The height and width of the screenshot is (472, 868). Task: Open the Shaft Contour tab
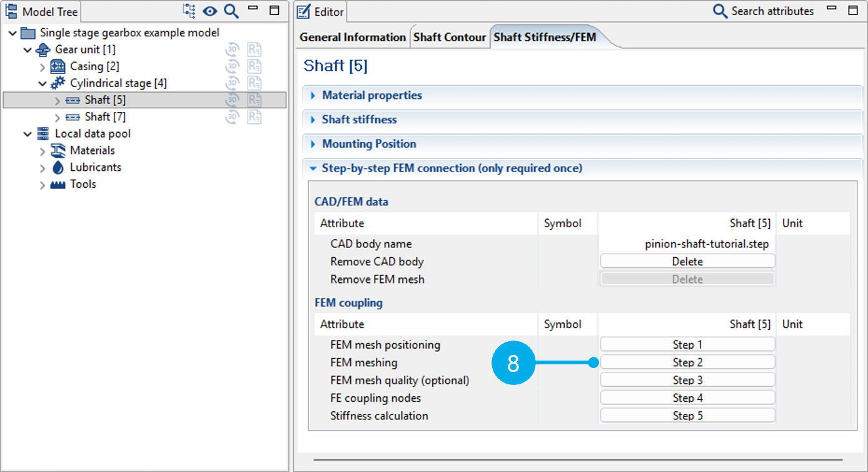(450, 37)
